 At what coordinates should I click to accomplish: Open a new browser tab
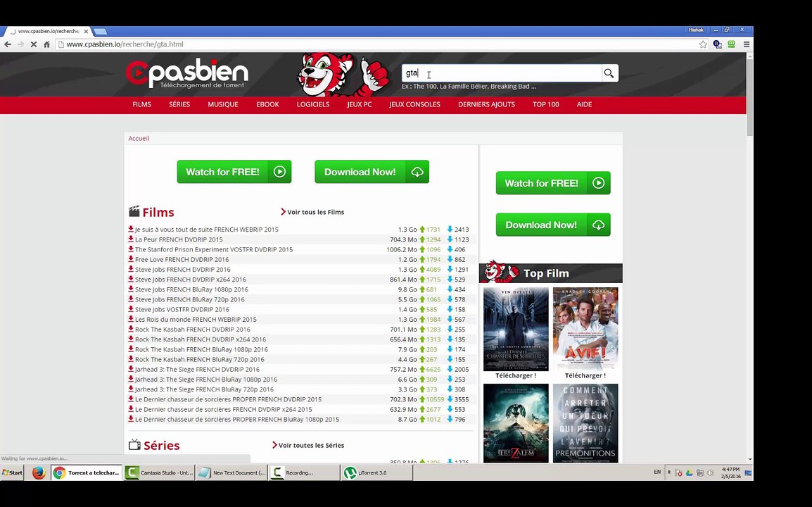coord(101,32)
